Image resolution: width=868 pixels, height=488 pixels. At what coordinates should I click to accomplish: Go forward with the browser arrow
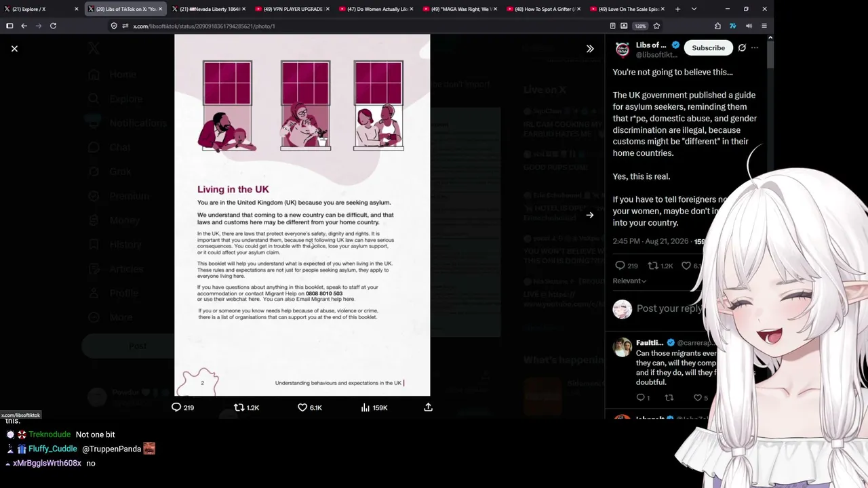39,26
